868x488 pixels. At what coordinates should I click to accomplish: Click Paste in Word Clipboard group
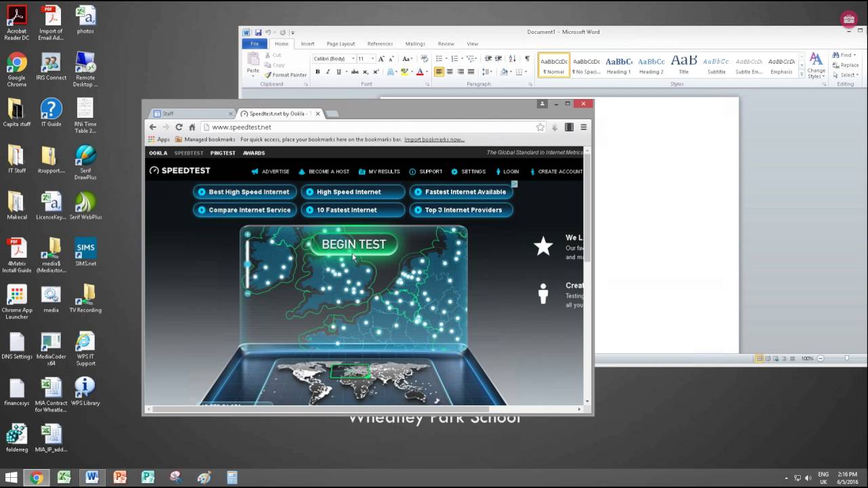coord(253,65)
